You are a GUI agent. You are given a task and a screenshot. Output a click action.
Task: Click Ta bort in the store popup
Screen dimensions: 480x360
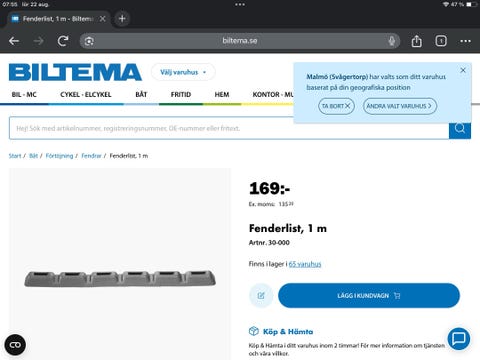point(336,106)
